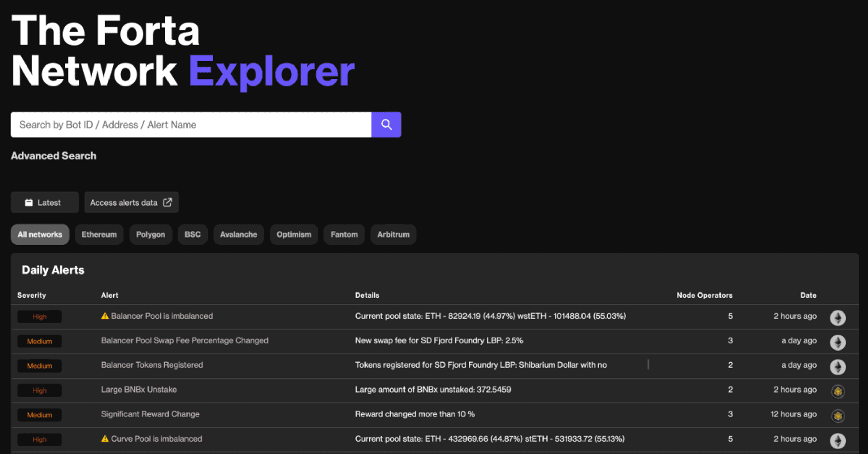Image resolution: width=868 pixels, height=454 pixels.
Task: Click BSC icon in Significant Reward Change row
Action: 838,416
